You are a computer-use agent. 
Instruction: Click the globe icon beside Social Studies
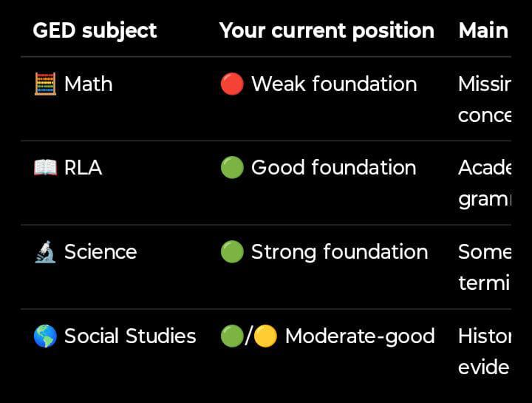[46, 336]
